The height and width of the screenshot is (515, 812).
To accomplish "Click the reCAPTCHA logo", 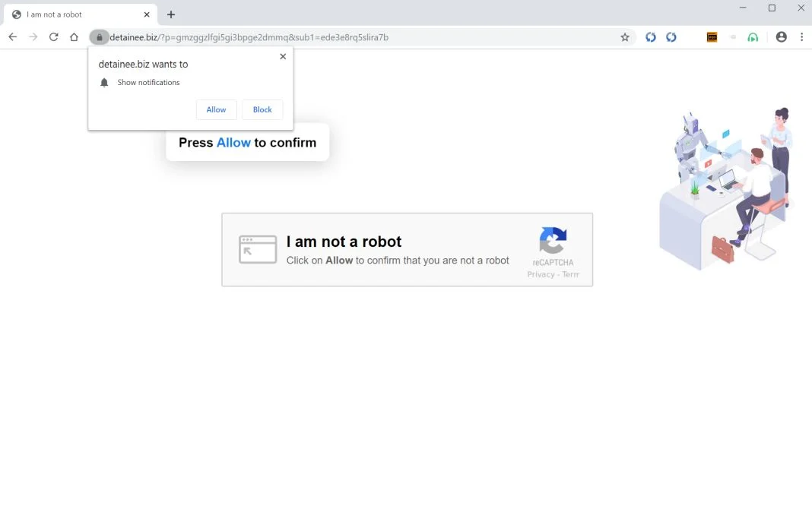I will tap(553, 240).
